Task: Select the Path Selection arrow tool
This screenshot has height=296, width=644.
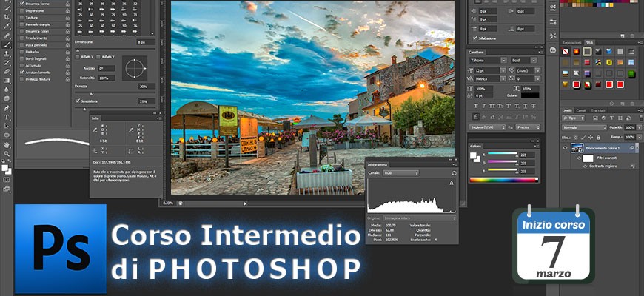Action: pyautogui.click(x=7, y=127)
